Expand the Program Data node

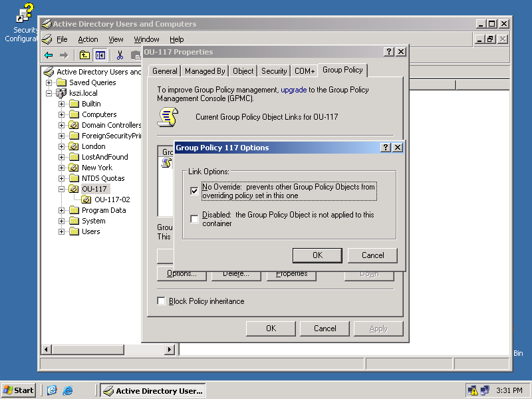tap(61, 210)
